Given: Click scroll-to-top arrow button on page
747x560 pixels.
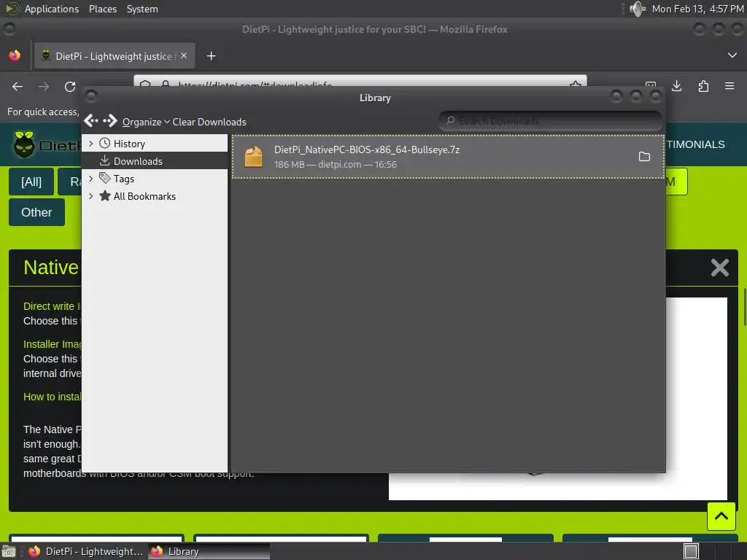Looking at the screenshot, I should point(721,516).
